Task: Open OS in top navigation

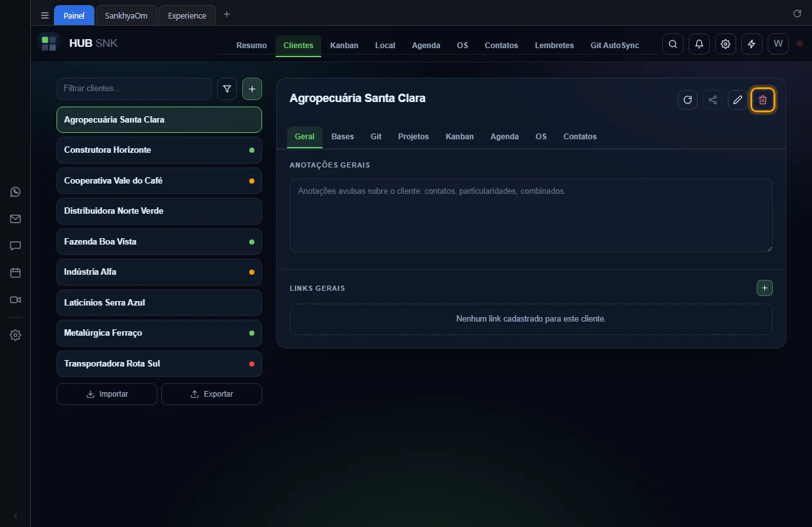Action: 463,46
